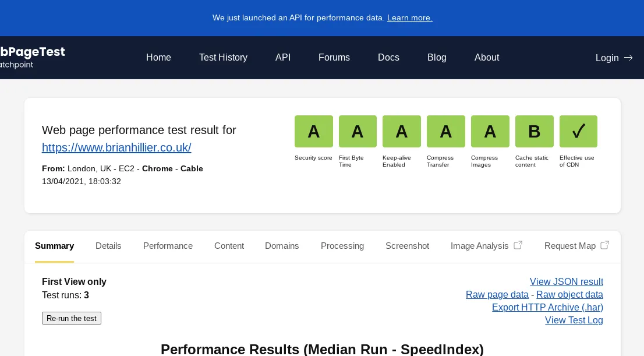The width and height of the screenshot is (644, 356).
Task: Open the Screenshot tab
Action: (x=407, y=246)
